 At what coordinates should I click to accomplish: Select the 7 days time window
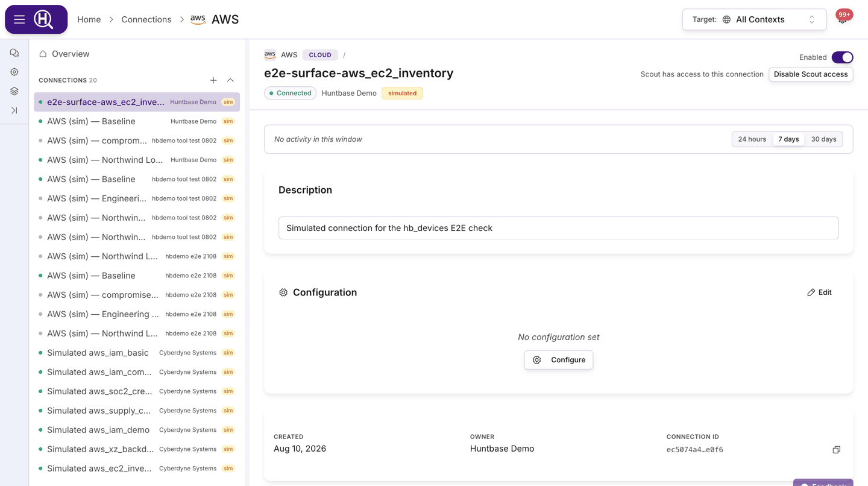pos(788,139)
